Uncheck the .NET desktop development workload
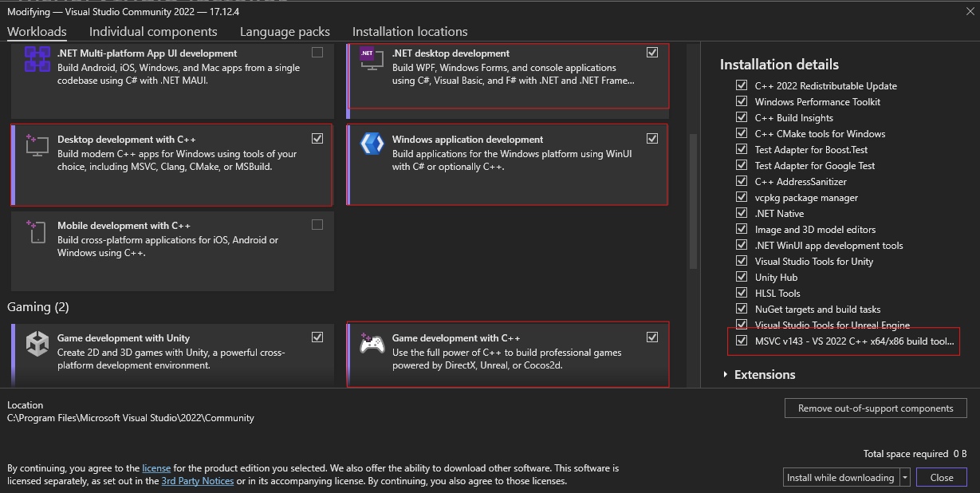Screen dimensions: 980x493 [652, 53]
